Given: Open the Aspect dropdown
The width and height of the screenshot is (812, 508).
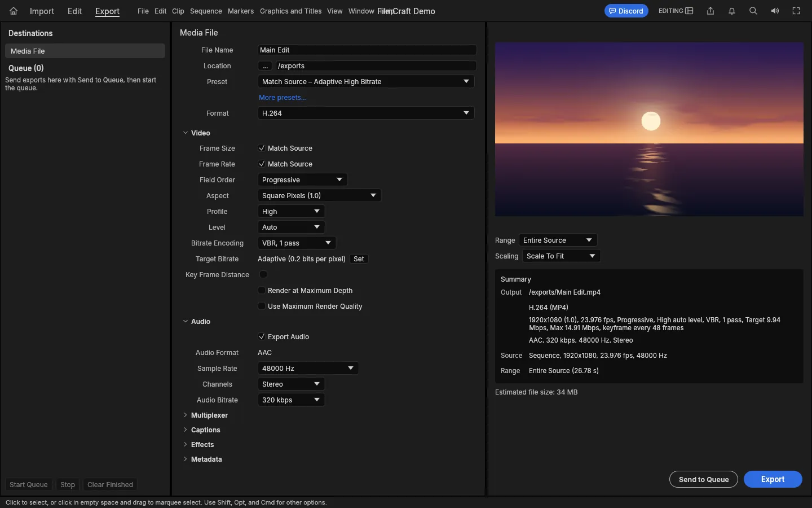Looking at the screenshot, I should coord(319,196).
